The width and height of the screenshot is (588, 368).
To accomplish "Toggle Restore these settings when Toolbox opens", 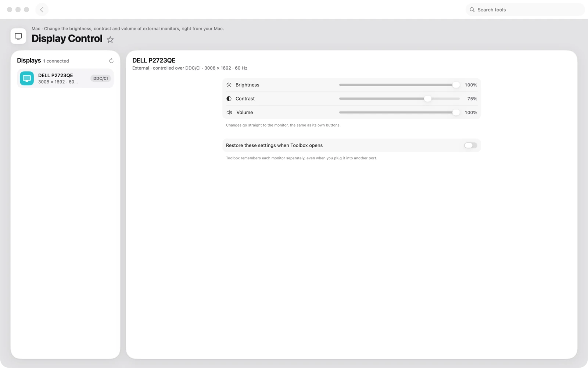I will pos(470,145).
